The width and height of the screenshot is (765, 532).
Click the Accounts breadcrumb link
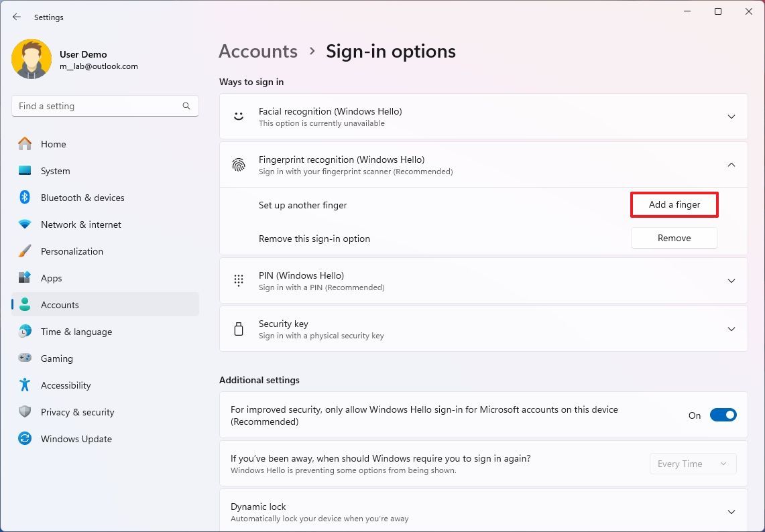[257, 51]
